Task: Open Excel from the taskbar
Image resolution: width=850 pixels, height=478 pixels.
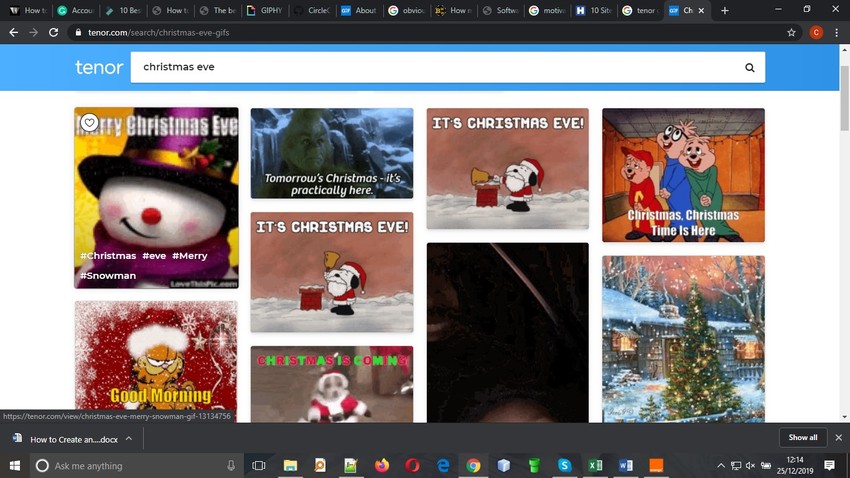Action: [595, 466]
